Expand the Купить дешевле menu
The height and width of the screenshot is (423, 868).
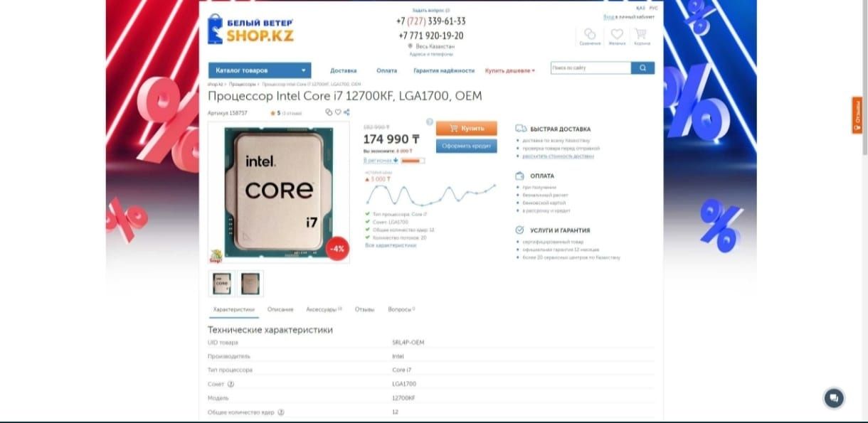[510, 70]
